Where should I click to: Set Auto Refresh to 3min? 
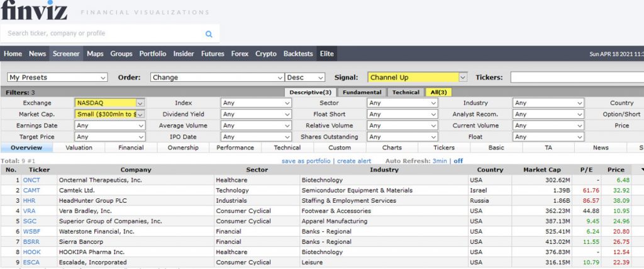point(440,161)
